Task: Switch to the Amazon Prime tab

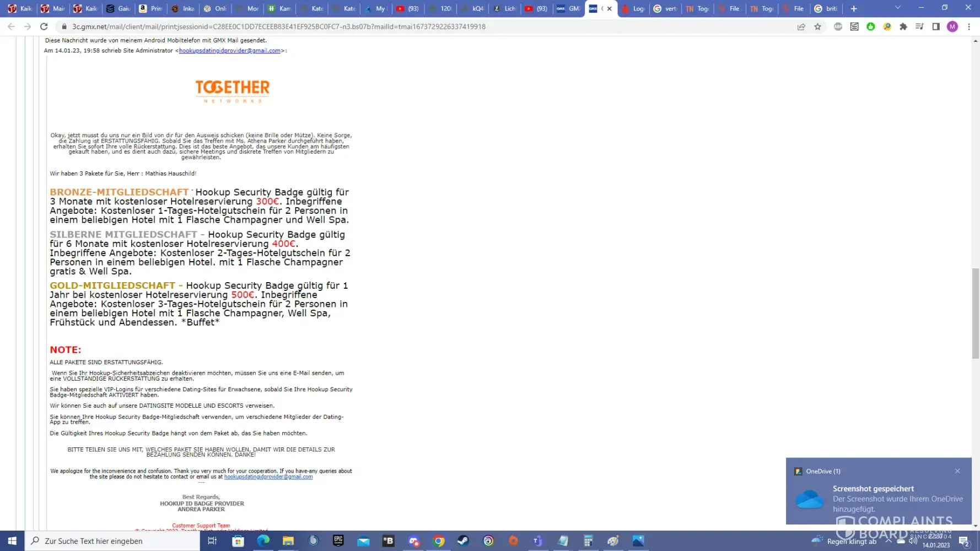Action: pos(150,8)
